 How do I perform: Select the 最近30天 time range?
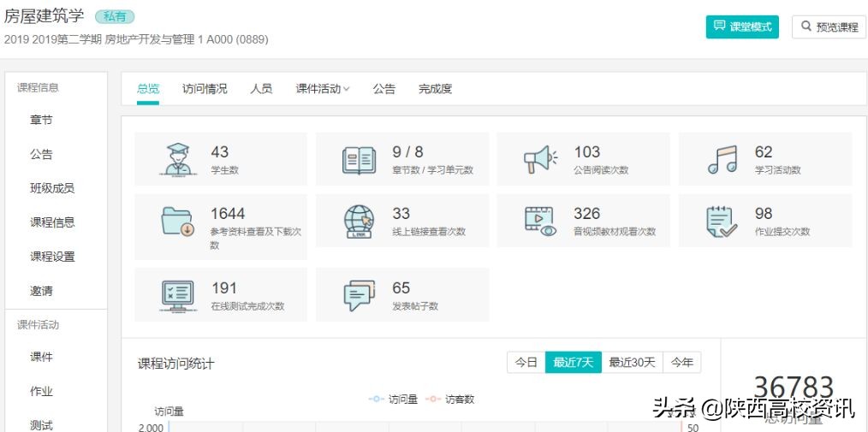(633, 363)
